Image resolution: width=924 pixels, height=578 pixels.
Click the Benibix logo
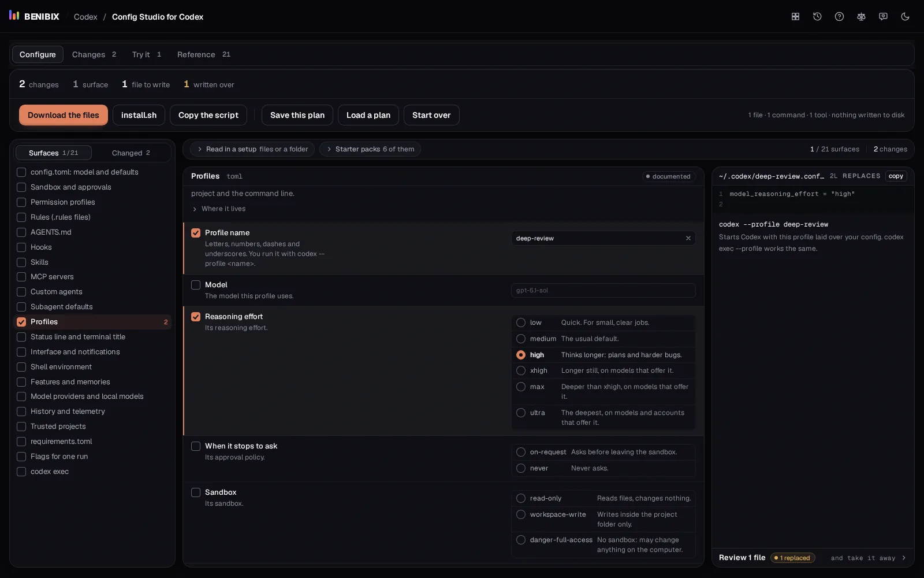click(x=34, y=16)
